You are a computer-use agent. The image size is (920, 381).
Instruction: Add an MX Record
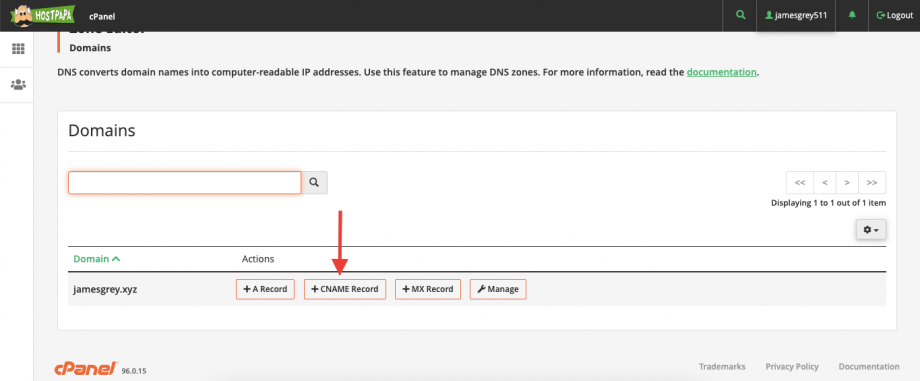pyautogui.click(x=428, y=289)
